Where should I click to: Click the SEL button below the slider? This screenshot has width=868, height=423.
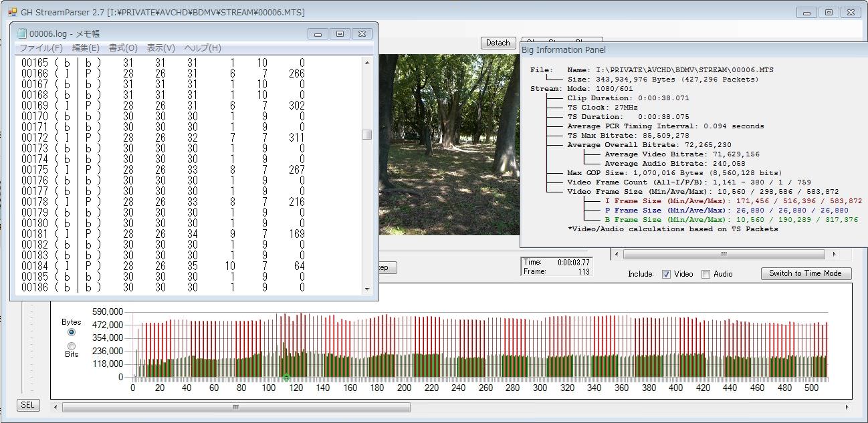tap(27, 405)
